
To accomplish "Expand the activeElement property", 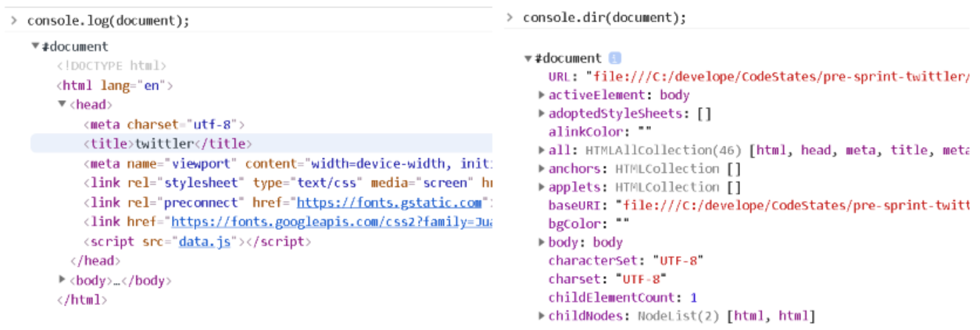I will point(542,95).
